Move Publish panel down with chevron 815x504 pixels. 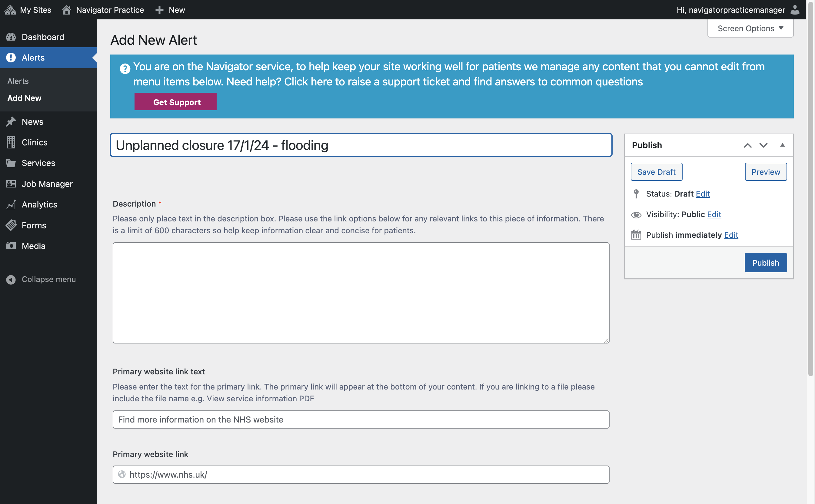coord(763,145)
